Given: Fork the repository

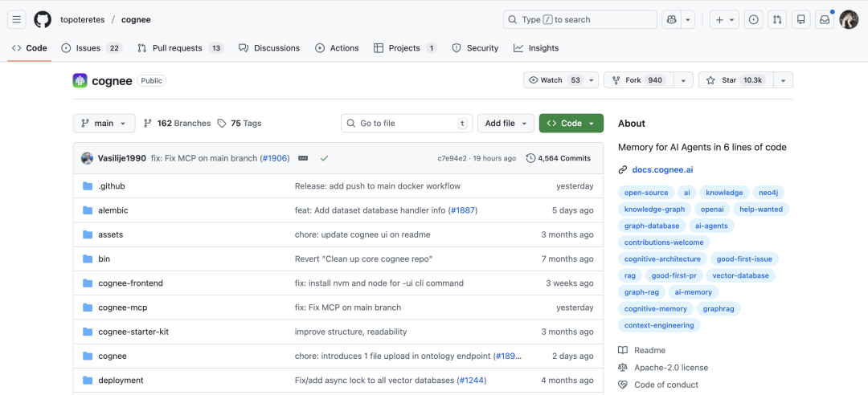Looking at the screenshot, I should pos(640,80).
